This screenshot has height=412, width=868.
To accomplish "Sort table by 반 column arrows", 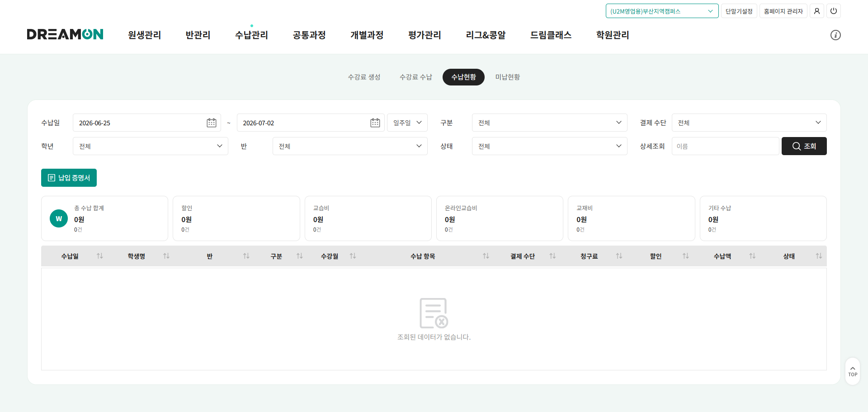I will point(246,256).
